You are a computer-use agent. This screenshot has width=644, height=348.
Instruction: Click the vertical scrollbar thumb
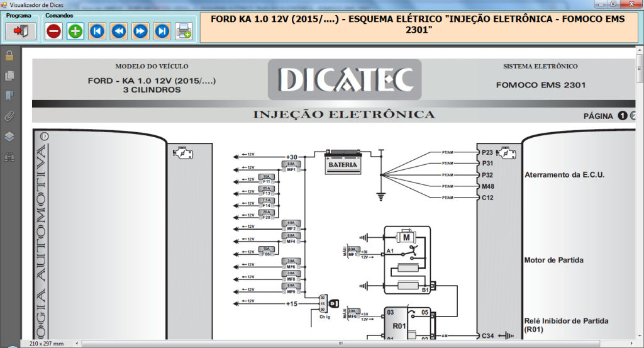tap(639, 68)
